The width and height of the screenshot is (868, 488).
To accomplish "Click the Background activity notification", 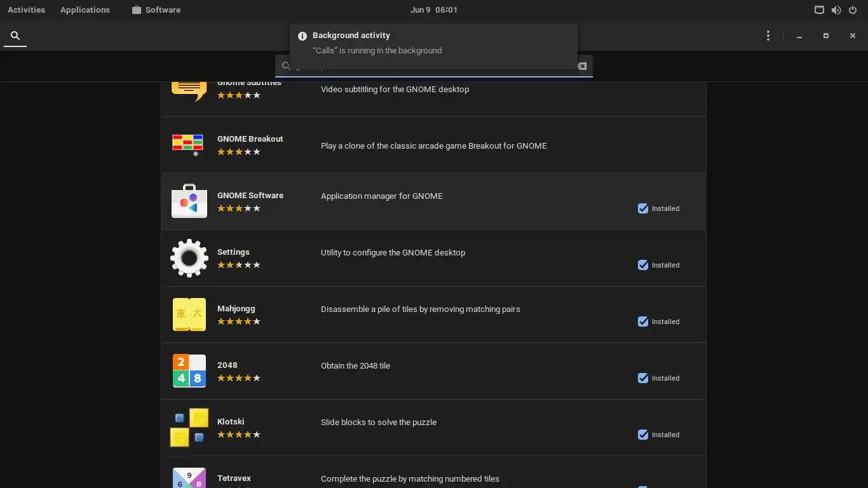I will [433, 46].
